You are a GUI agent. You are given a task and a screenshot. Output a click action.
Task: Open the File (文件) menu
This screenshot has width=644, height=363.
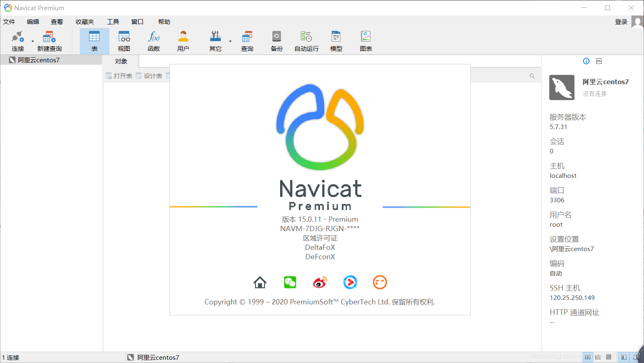pos(9,22)
